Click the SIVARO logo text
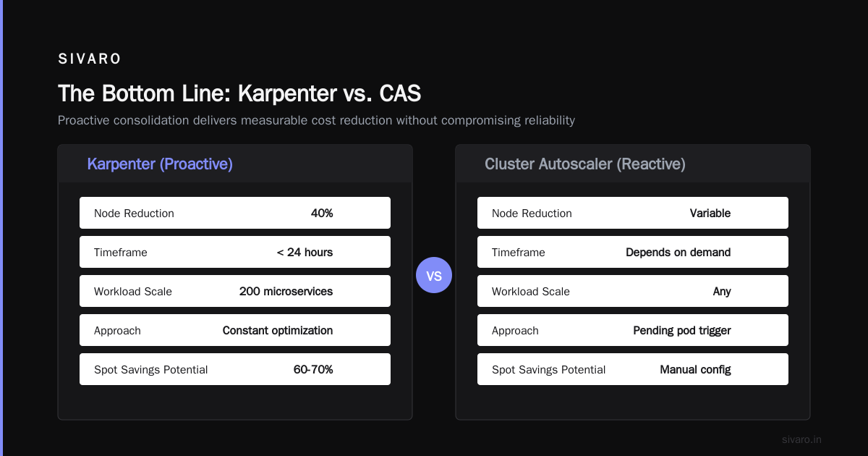Image resolution: width=868 pixels, height=456 pixels. 90,59
